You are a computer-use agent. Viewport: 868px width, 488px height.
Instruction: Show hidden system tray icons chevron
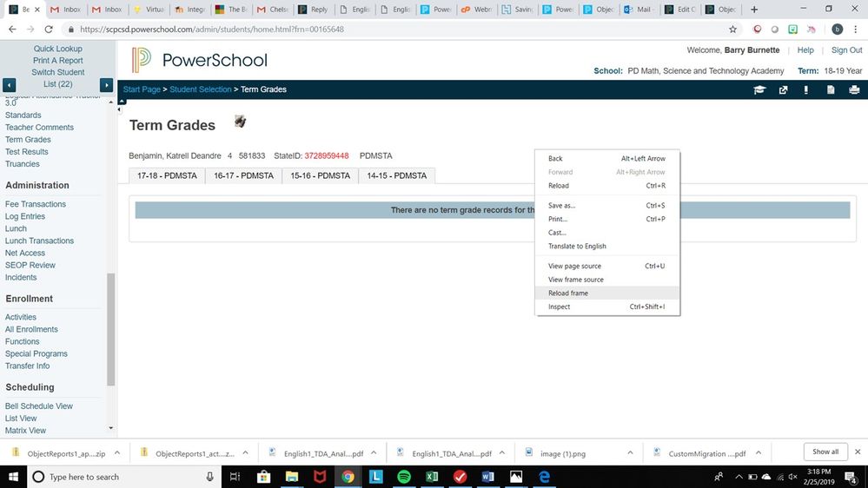pos(739,477)
